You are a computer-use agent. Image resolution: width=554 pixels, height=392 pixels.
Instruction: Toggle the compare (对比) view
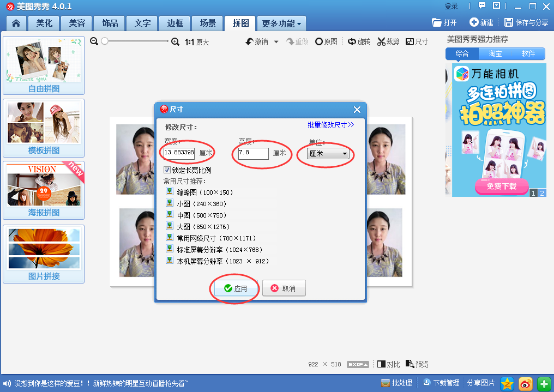pos(388,364)
